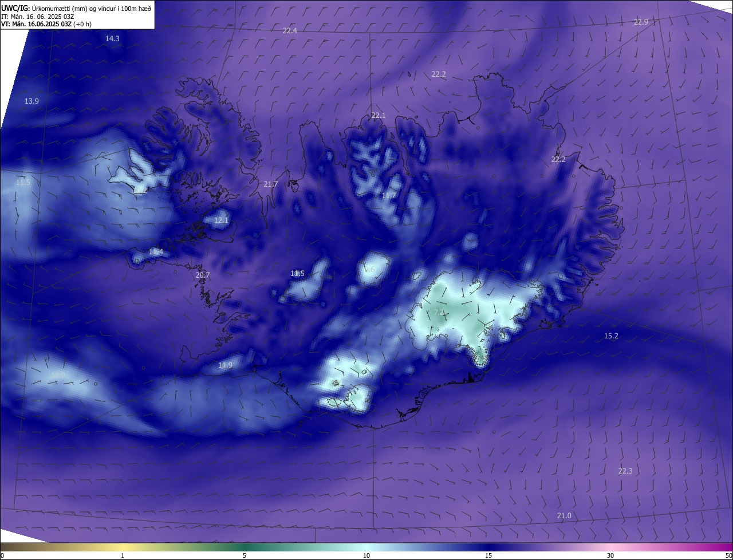Click the map value label 22.4

point(290,30)
